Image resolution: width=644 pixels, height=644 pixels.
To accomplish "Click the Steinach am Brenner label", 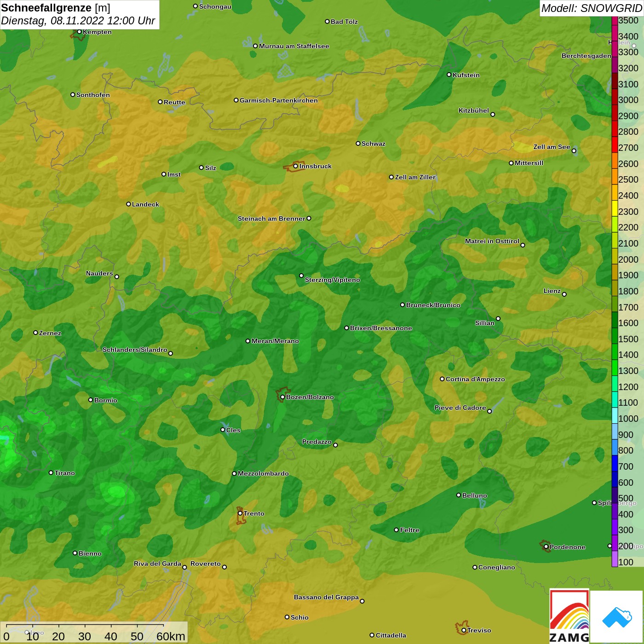I will click(x=271, y=218).
